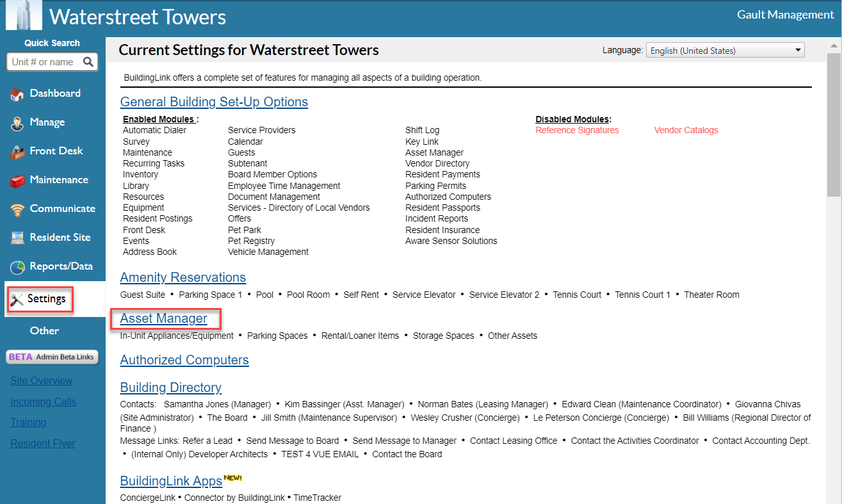Viewport: 842px width, 504px height.
Task: Click the Theater Room amenity
Action: pos(711,295)
